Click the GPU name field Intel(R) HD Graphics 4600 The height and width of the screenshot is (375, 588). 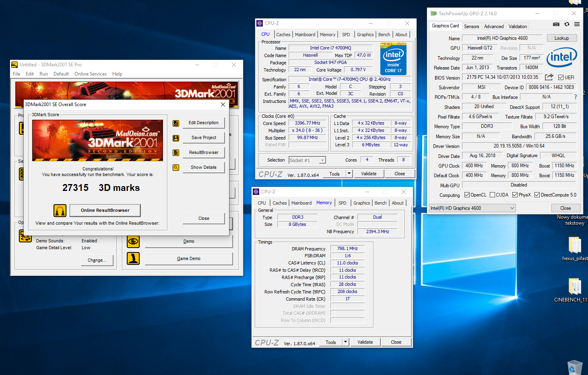click(x=502, y=38)
